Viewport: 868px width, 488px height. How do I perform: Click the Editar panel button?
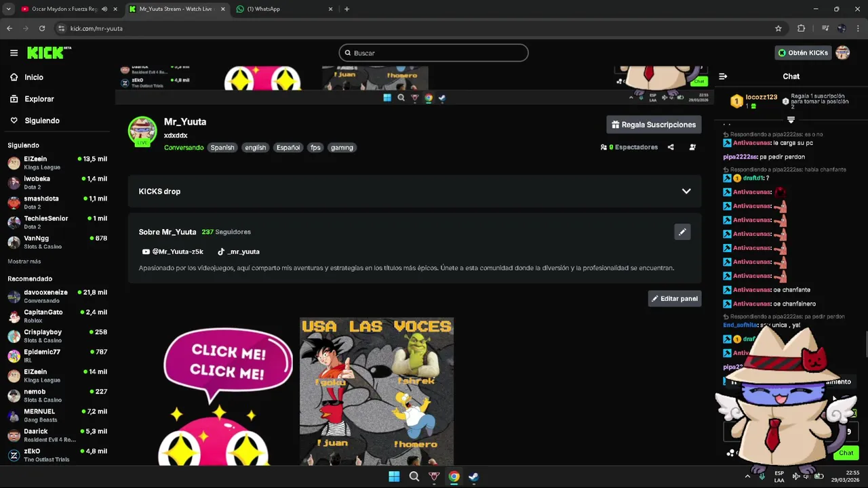675,298
